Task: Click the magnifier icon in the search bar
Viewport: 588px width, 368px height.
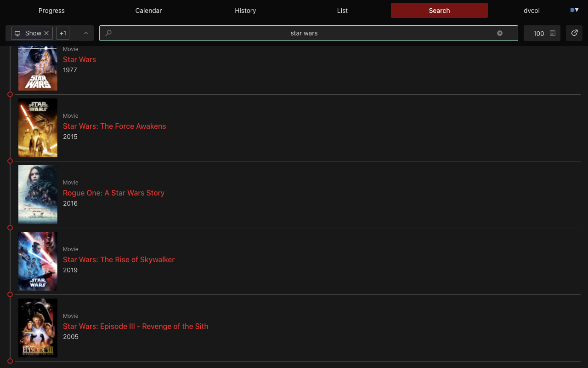Action: [x=108, y=33]
